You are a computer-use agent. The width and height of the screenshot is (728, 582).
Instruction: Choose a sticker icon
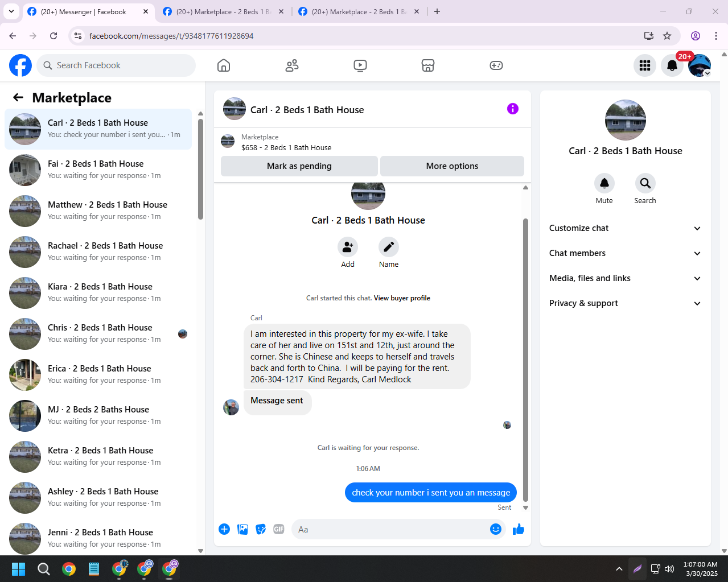tap(261, 529)
